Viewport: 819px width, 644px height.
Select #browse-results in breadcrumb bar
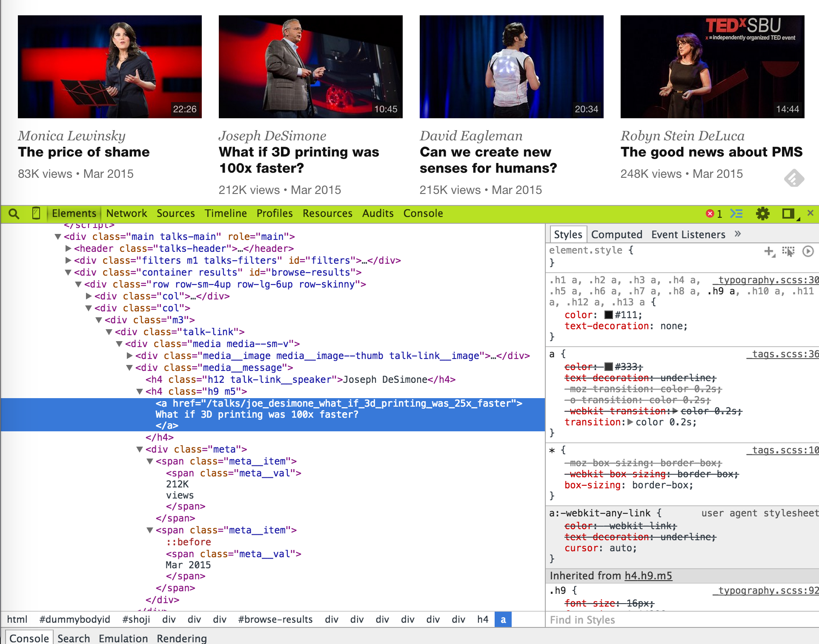click(x=275, y=619)
